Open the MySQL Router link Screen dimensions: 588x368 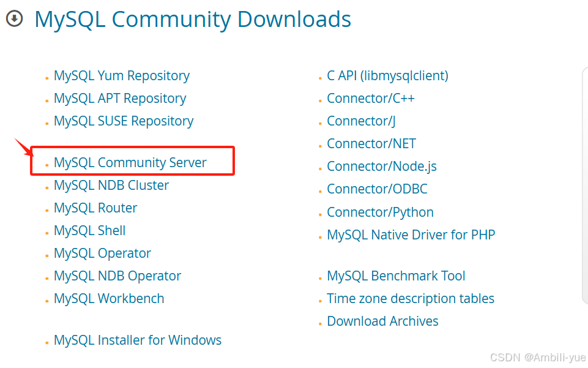95,208
